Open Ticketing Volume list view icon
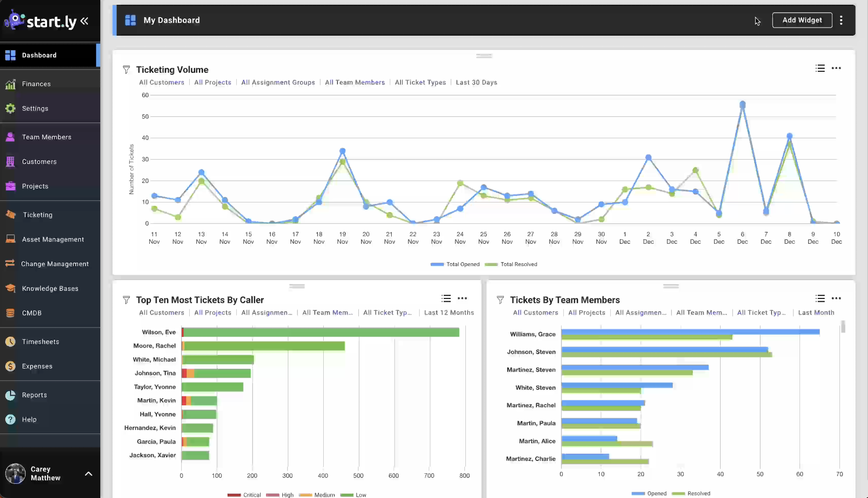The image size is (868, 498). (820, 68)
